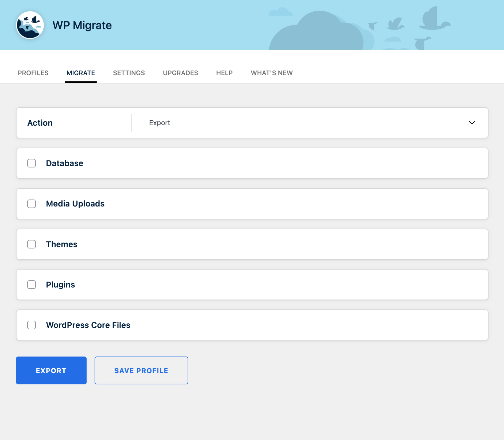Open the Migrate tab
This screenshot has width=504, height=440.
(81, 73)
